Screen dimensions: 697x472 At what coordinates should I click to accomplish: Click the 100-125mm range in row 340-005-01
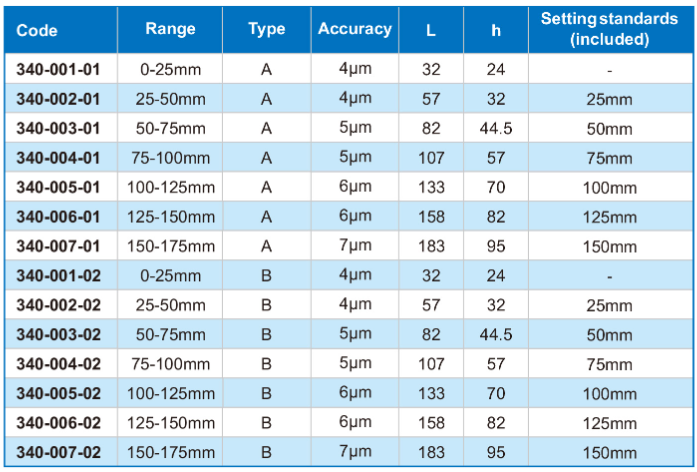tap(171, 187)
